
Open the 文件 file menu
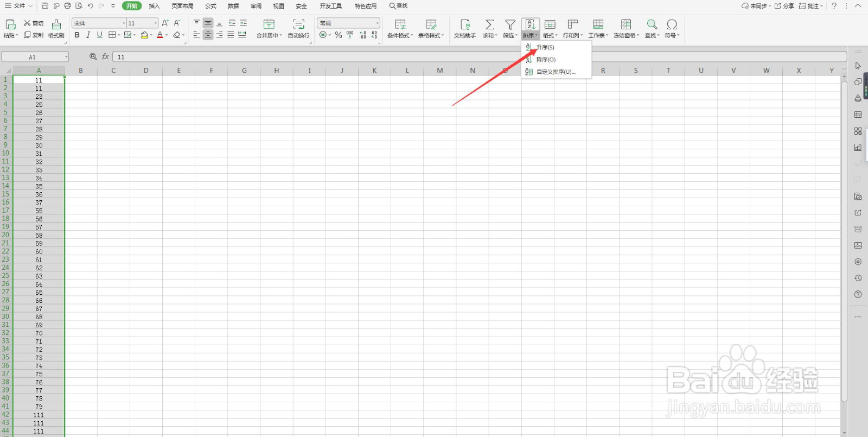click(19, 6)
